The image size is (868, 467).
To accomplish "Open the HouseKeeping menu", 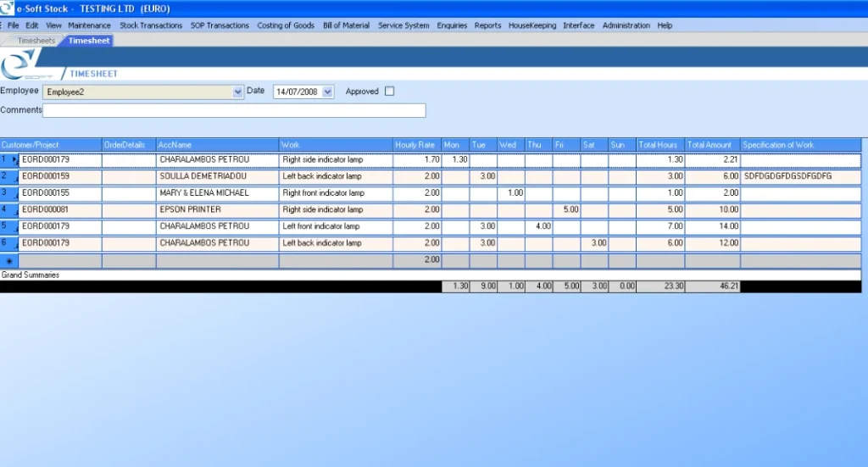I will (532, 25).
